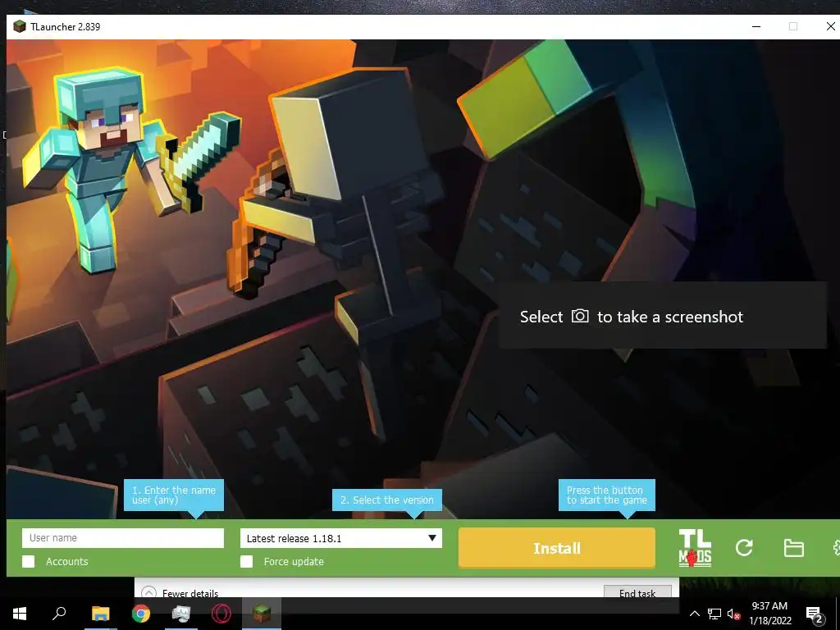
Task: Open network status tray icon
Action: click(714, 614)
